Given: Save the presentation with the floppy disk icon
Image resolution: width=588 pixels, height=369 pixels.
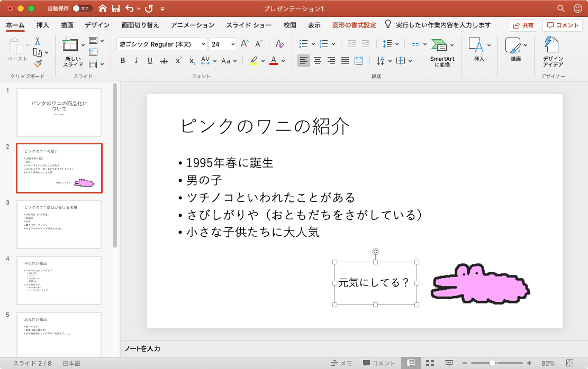Looking at the screenshot, I should tap(116, 8).
